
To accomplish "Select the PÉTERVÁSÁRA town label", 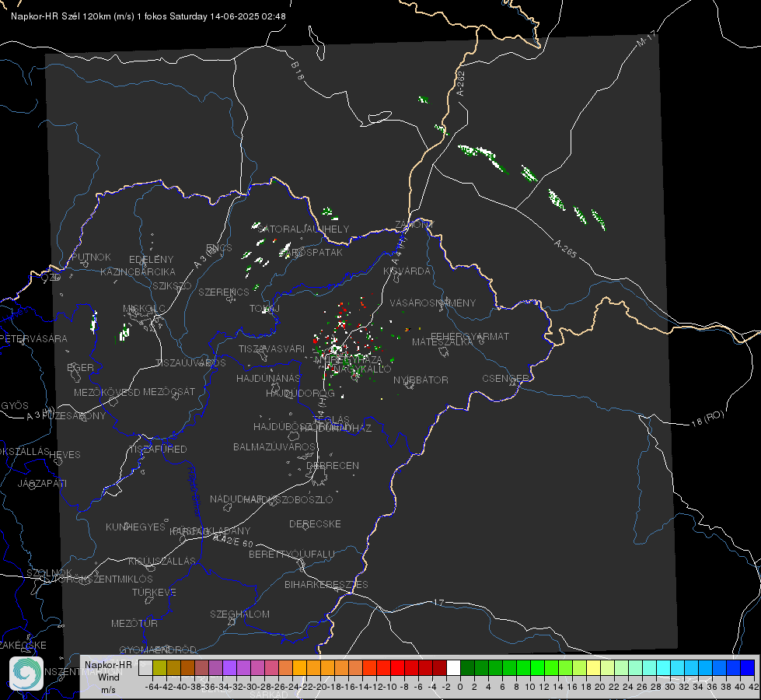I will (34, 338).
